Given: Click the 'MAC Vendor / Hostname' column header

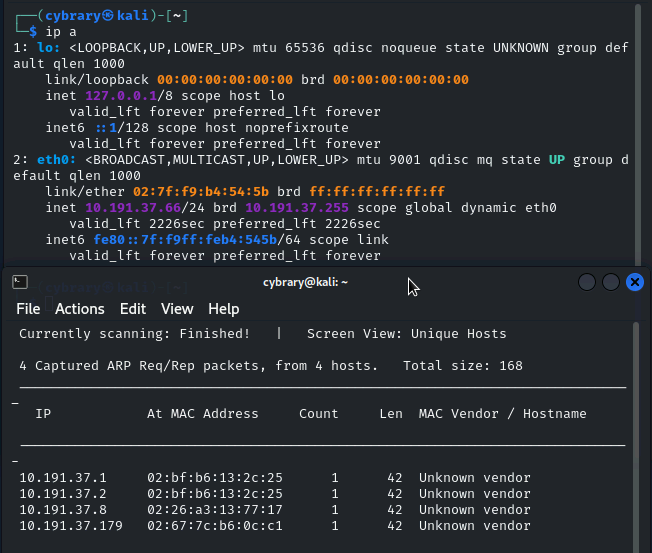Looking at the screenshot, I should pyautogui.click(x=502, y=414).
